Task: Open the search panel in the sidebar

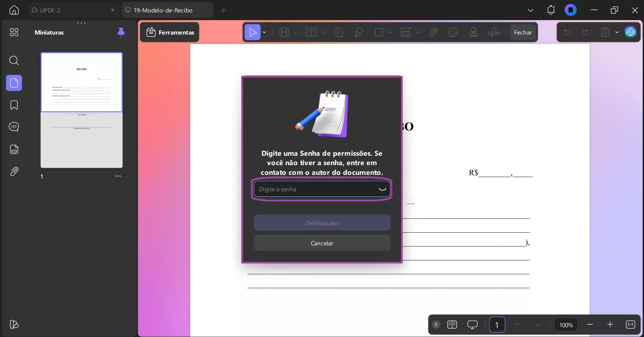Action: pos(14,61)
